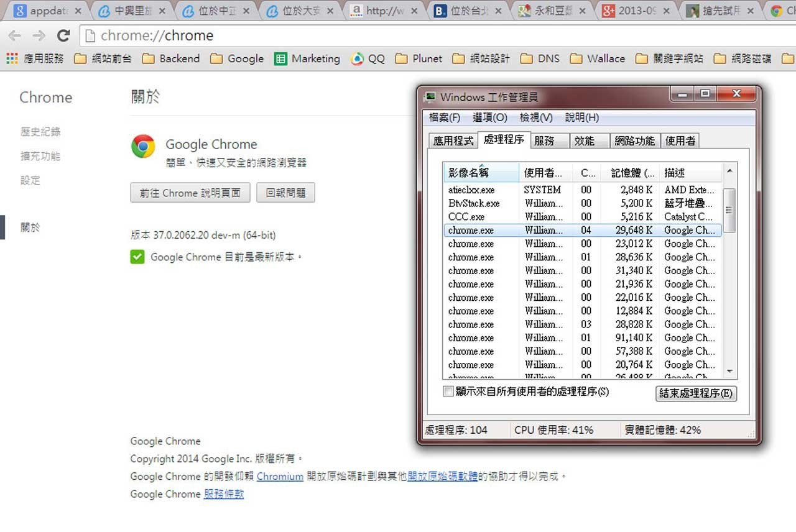Click the 前往 Chrome 說明頁面 button
796x532 pixels.
(190, 193)
